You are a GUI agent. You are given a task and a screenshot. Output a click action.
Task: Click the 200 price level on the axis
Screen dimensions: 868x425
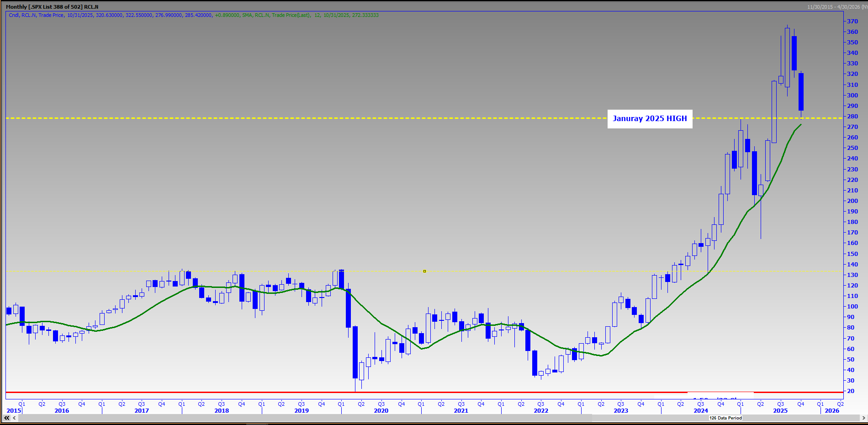[852, 201]
